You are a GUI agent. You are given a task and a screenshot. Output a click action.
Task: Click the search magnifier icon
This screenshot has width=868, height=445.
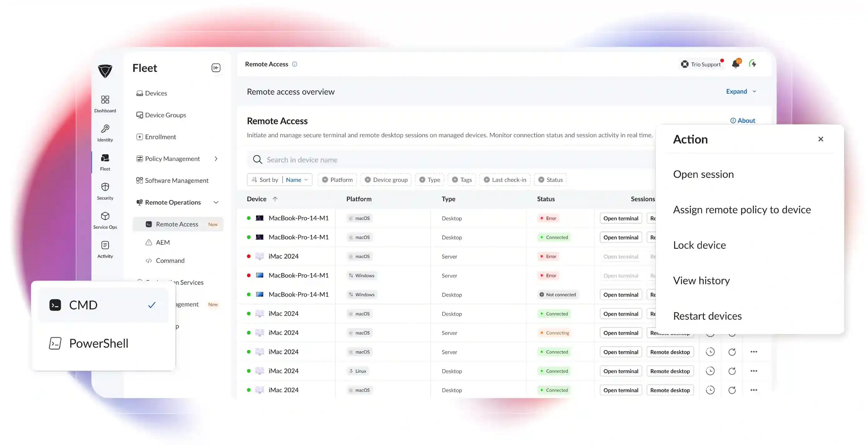[258, 159]
